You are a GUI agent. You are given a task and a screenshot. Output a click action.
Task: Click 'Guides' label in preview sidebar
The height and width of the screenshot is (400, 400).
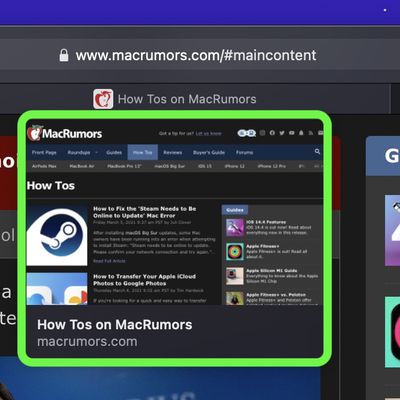(x=235, y=210)
